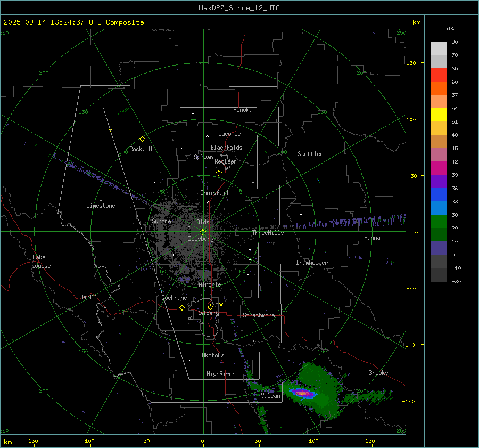Click the Limestone label

[x=101, y=206]
